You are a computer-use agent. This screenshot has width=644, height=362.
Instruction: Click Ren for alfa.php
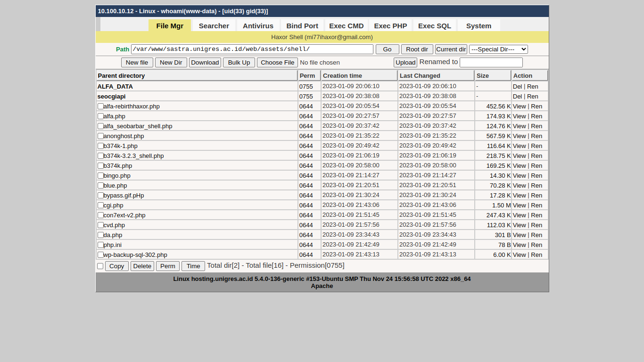pos(537,116)
